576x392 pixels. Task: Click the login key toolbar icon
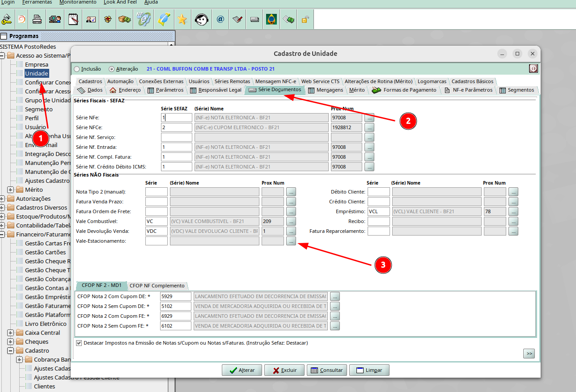6,19
